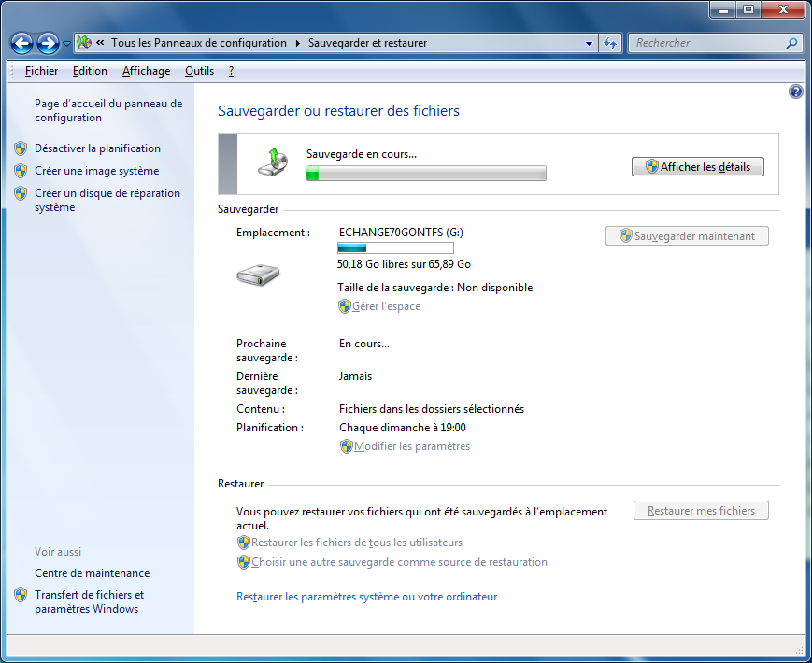Open Centre de maintenance link
The image size is (812, 663).
click(93, 573)
